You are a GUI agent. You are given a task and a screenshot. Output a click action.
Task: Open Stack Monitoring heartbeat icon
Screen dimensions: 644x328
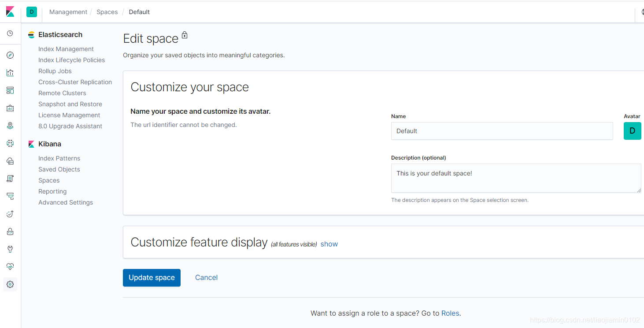click(x=10, y=267)
